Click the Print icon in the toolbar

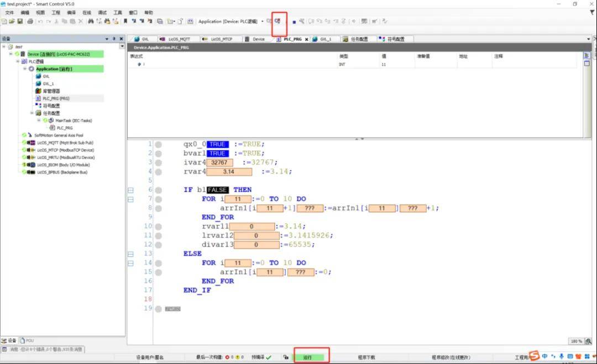point(30,22)
